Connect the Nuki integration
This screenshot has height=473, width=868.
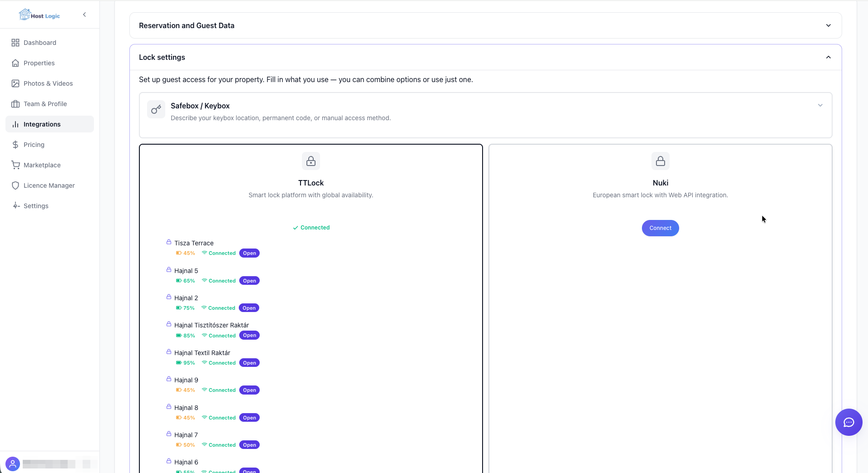[661, 228]
